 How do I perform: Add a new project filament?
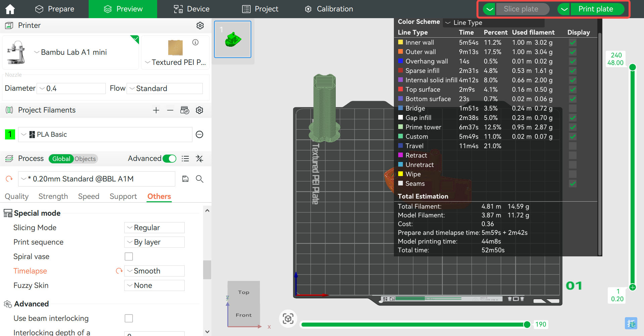(156, 110)
